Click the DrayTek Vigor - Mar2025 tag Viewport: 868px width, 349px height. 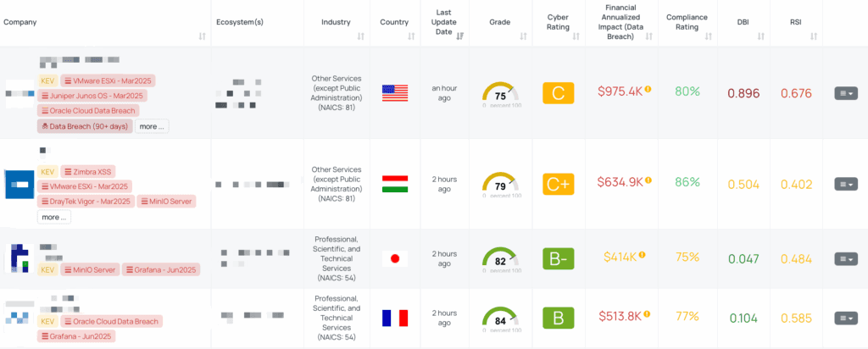tap(85, 202)
